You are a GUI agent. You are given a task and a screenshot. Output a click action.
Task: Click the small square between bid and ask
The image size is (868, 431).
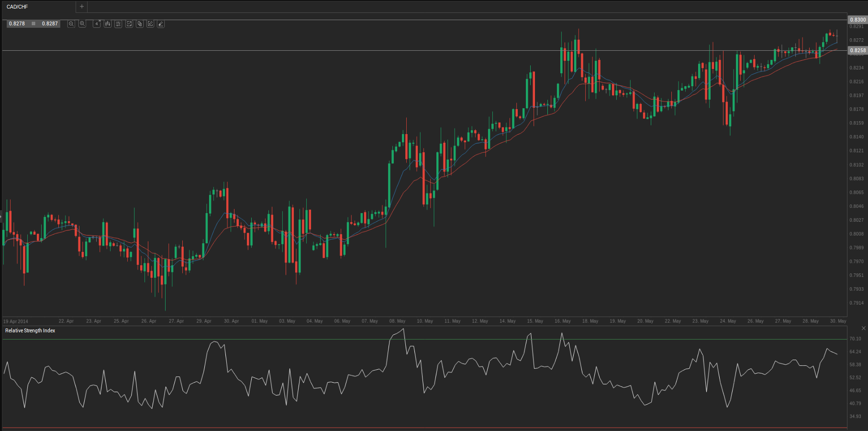coord(33,23)
